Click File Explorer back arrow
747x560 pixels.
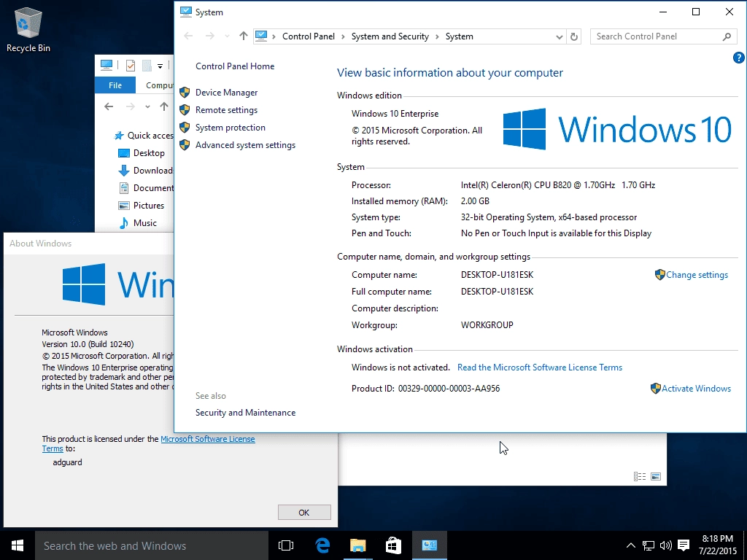[109, 106]
